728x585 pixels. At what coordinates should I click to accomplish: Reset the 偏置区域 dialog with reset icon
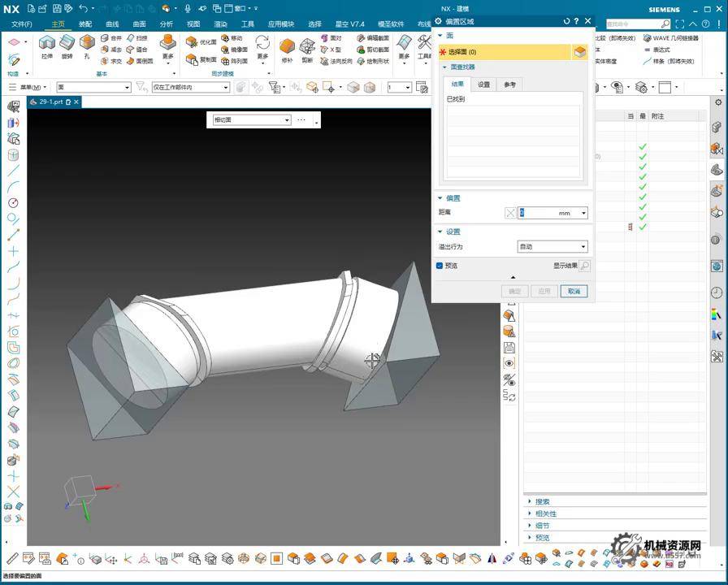click(566, 21)
